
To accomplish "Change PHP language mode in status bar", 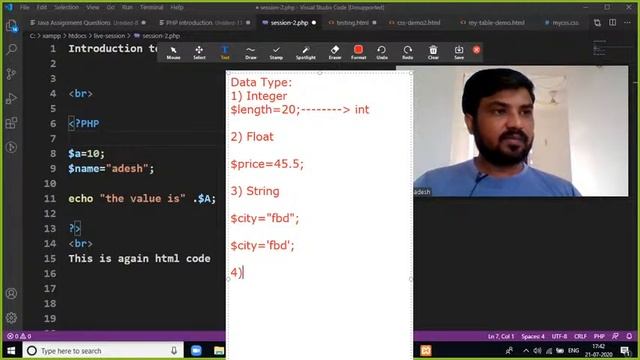I will 599,336.
